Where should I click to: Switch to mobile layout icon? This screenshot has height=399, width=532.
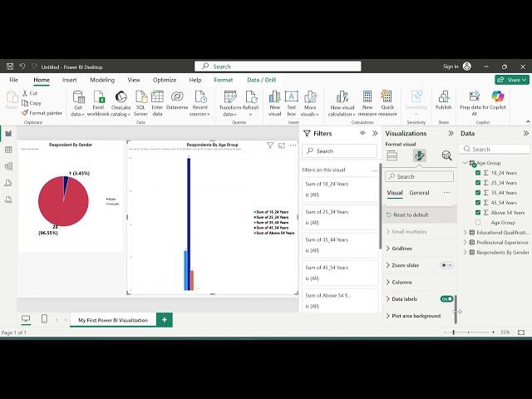[44, 319]
